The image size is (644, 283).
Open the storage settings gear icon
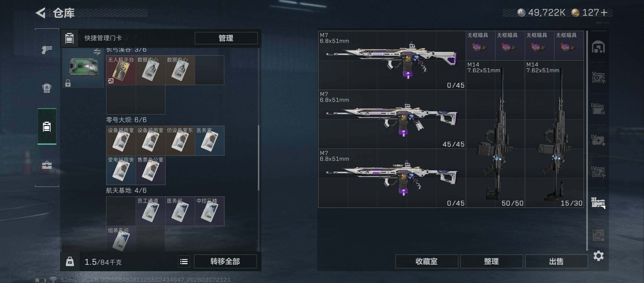598,256
